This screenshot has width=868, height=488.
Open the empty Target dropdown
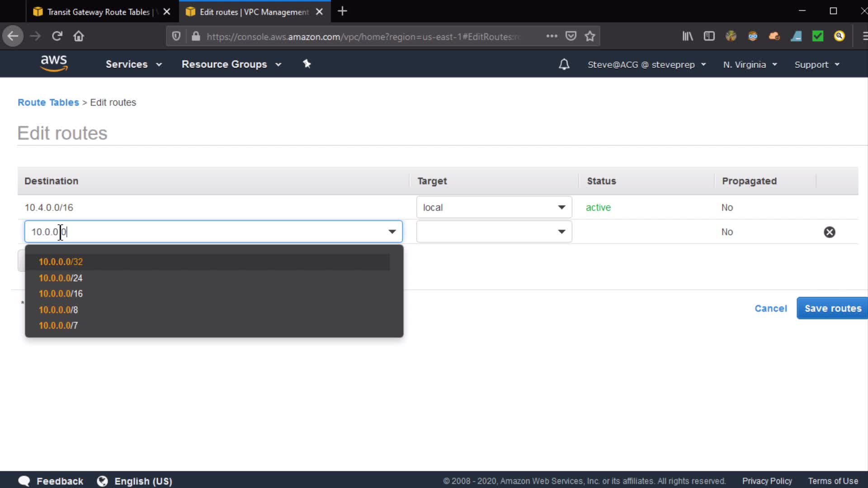(x=494, y=232)
